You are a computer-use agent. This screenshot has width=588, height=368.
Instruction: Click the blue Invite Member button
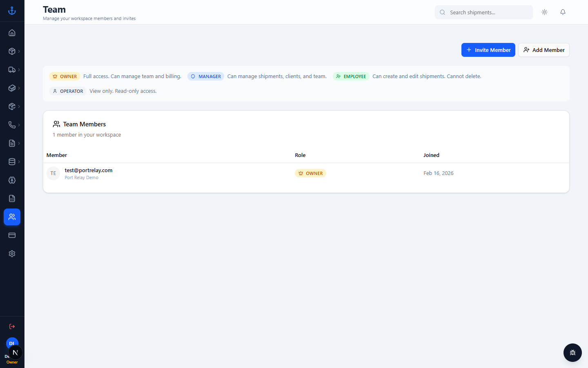tap(488, 50)
